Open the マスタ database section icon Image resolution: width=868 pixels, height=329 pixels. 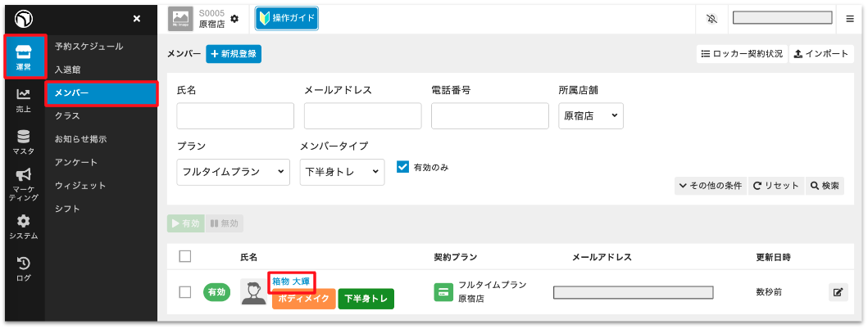24,142
